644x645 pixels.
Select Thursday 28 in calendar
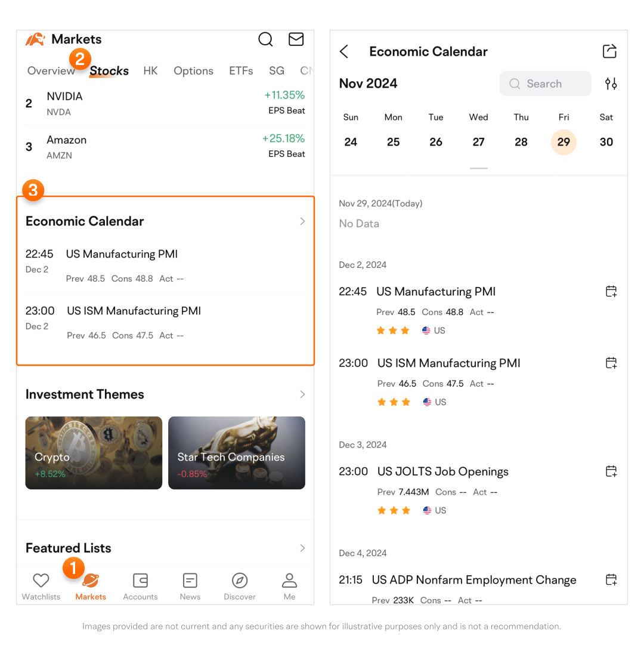click(x=521, y=142)
